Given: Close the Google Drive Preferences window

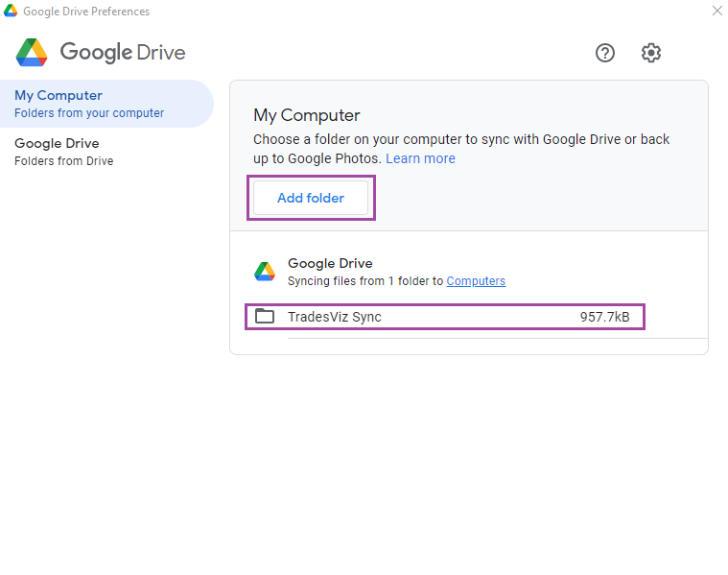Looking at the screenshot, I should tap(716, 11).
